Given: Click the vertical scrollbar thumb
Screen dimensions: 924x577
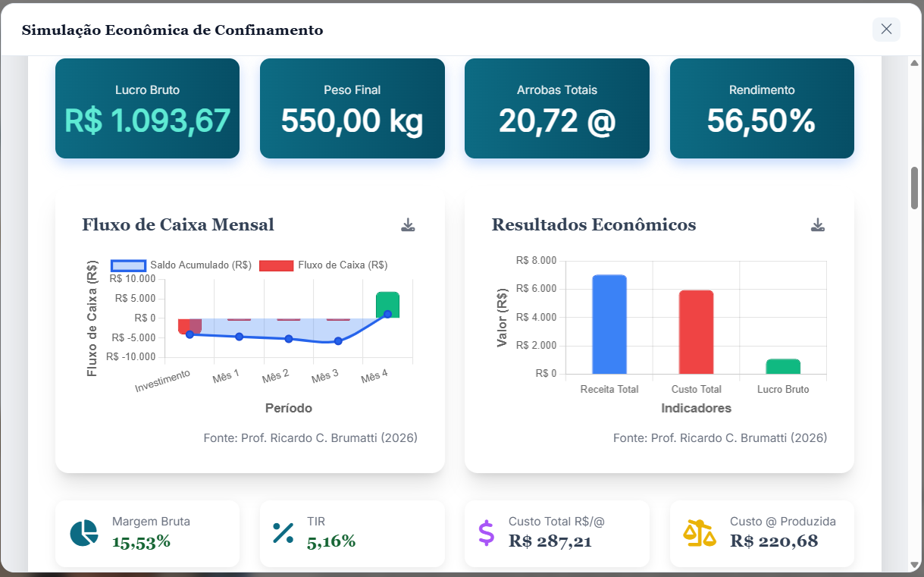Looking at the screenshot, I should (914, 188).
